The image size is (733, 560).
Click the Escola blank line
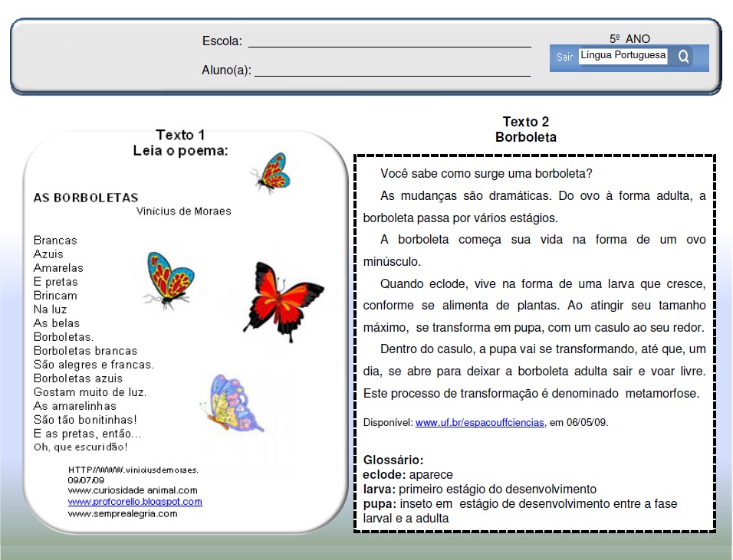[x=390, y=45]
